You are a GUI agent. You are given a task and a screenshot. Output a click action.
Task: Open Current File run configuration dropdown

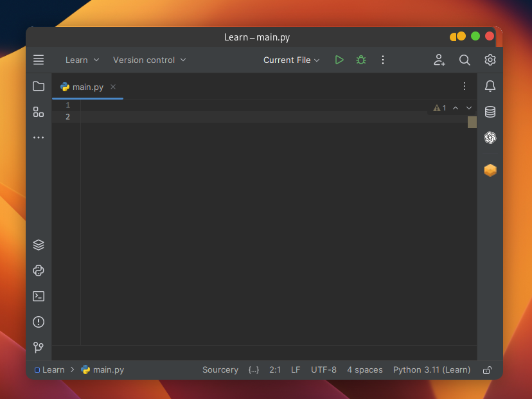291,60
